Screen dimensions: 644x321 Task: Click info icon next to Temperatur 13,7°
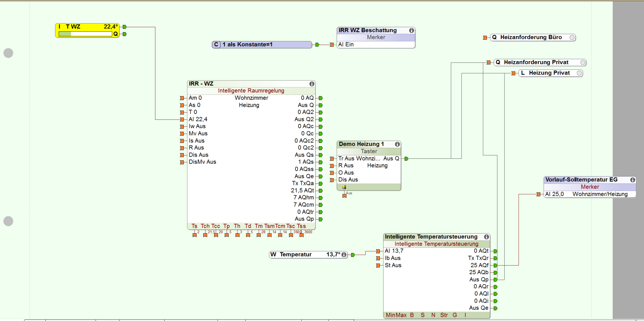[344, 255]
